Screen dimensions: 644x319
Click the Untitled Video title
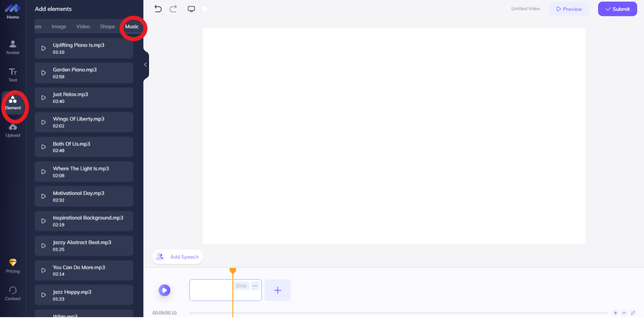click(526, 9)
